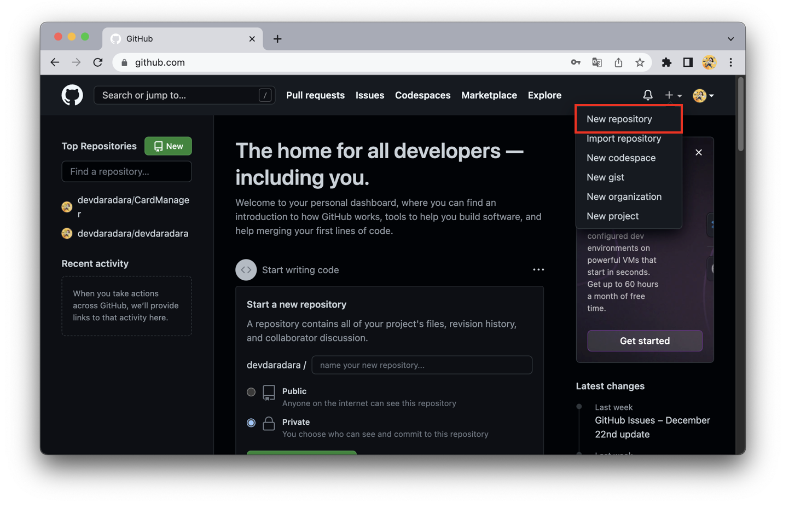
Task: Click the name your new repository field
Action: click(422, 365)
